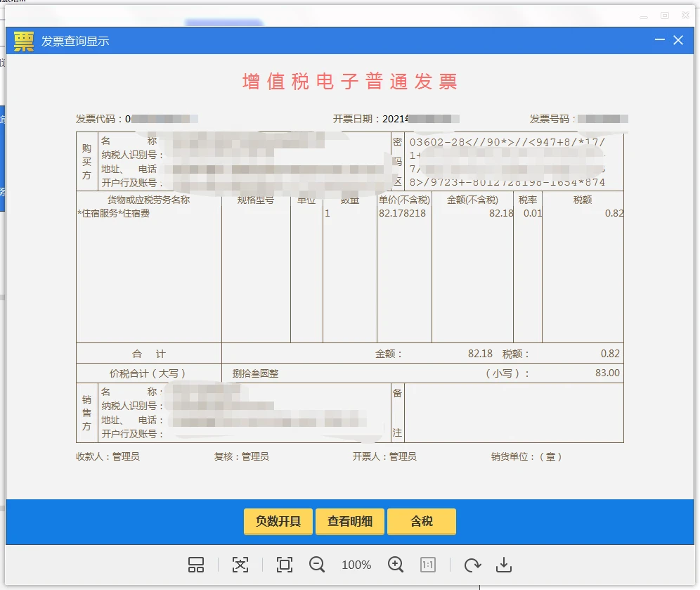Click the 复核：管理员 text
The width and height of the screenshot is (700, 590).
(242, 456)
